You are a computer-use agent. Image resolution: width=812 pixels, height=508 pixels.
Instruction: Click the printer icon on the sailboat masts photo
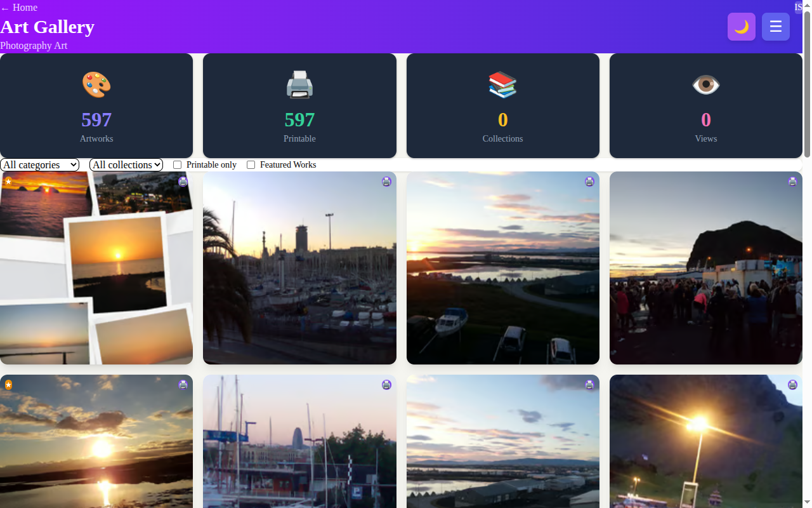tap(386, 385)
